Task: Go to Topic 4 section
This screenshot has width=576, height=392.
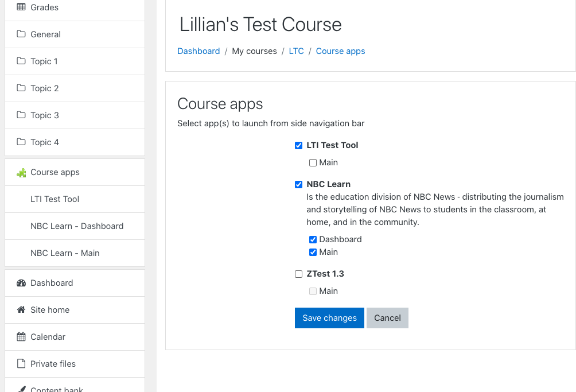Action: 75,142
